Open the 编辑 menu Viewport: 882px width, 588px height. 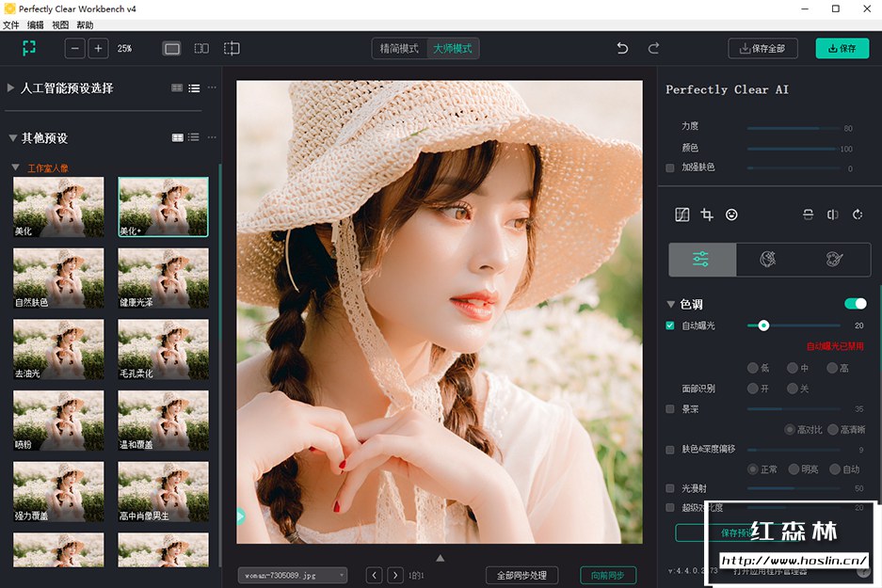36,24
